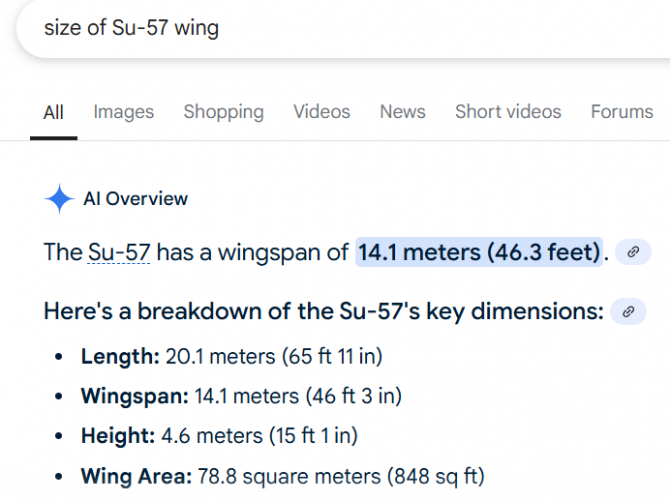Click the 'Here's a breakdown' heading text

[323, 311]
